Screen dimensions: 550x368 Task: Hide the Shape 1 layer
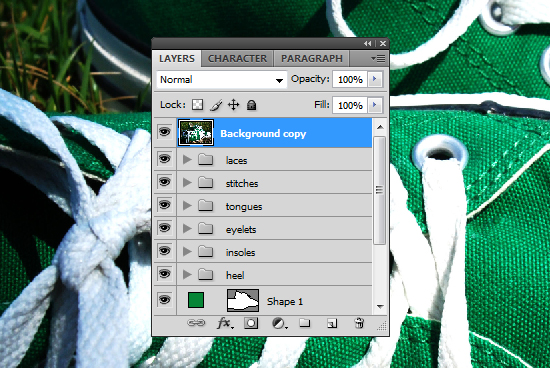pyautogui.click(x=165, y=300)
